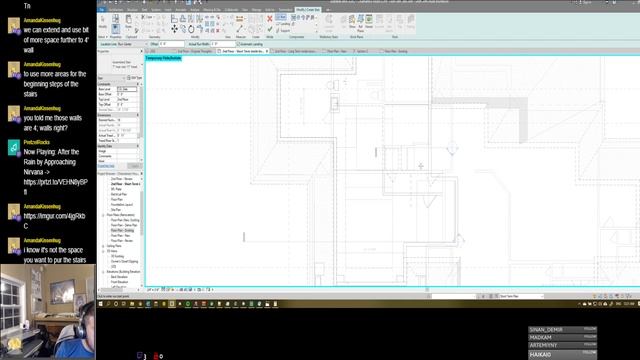Click the Show work plane icon
Image resolution: width=640 pixels, height=360 pixels.
click(352, 21)
